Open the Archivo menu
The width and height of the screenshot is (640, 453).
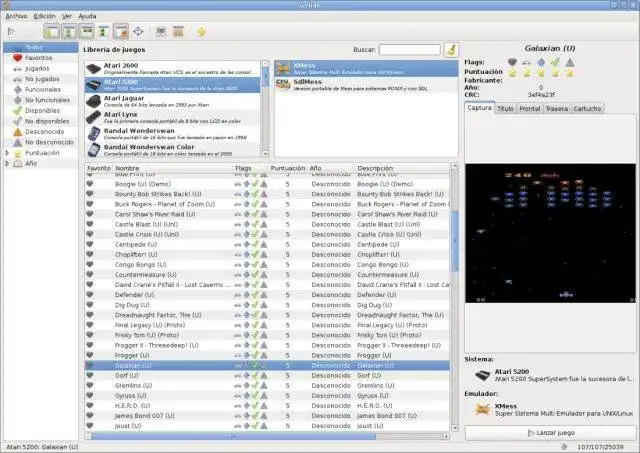pyautogui.click(x=16, y=16)
